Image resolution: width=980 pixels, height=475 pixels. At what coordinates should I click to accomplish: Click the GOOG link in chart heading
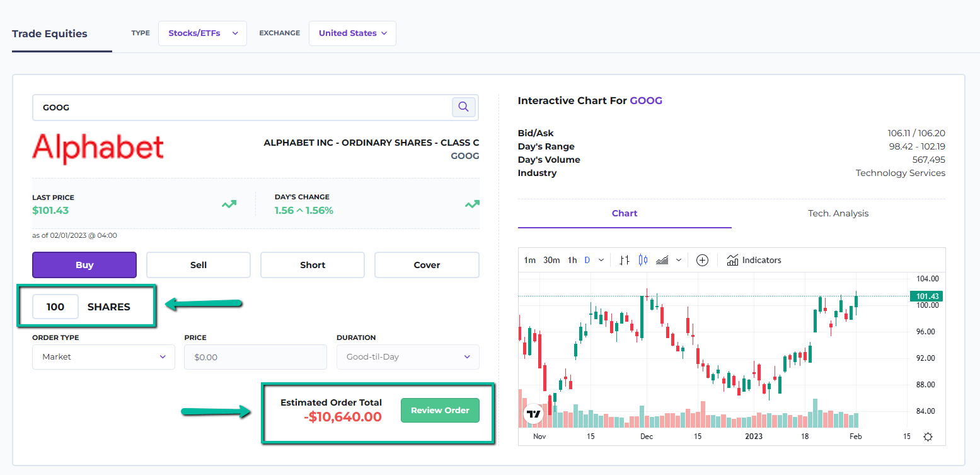pyautogui.click(x=646, y=101)
